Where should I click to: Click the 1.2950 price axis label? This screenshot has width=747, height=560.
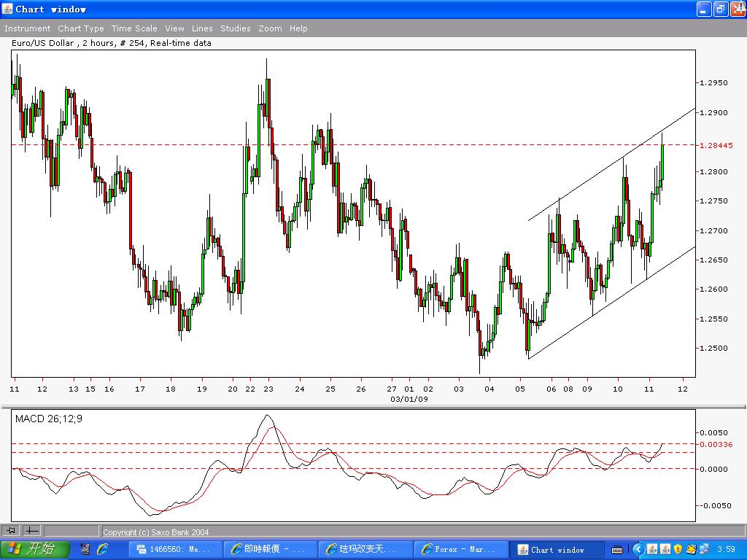point(713,83)
